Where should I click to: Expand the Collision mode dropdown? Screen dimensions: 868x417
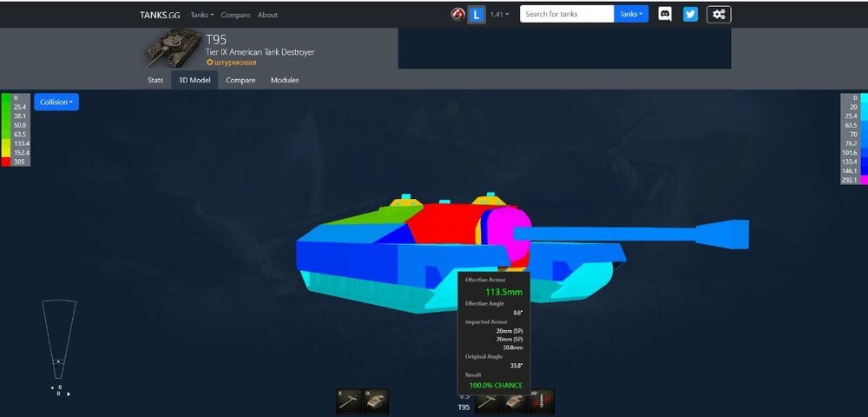click(56, 102)
